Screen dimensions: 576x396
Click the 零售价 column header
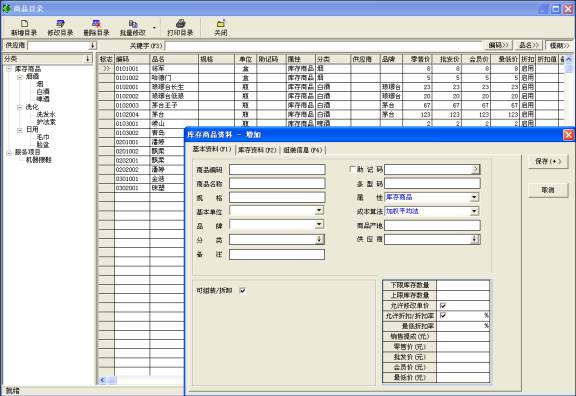(417, 59)
